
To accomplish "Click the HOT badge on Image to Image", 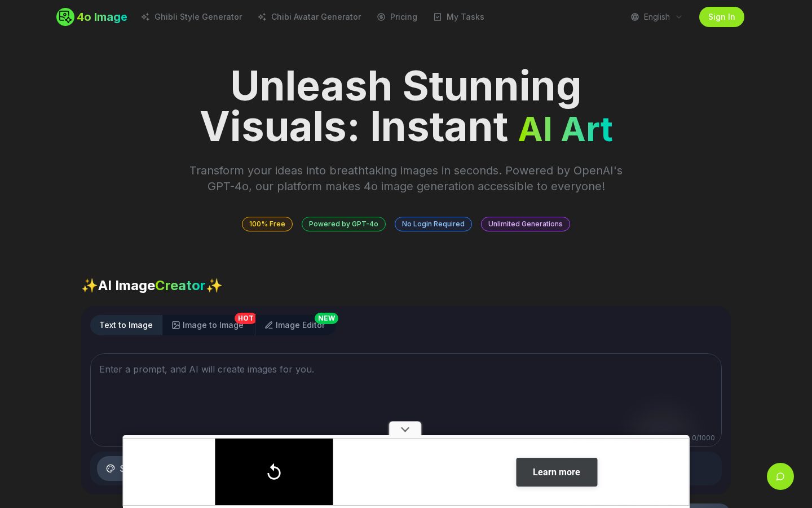I will coord(245,318).
